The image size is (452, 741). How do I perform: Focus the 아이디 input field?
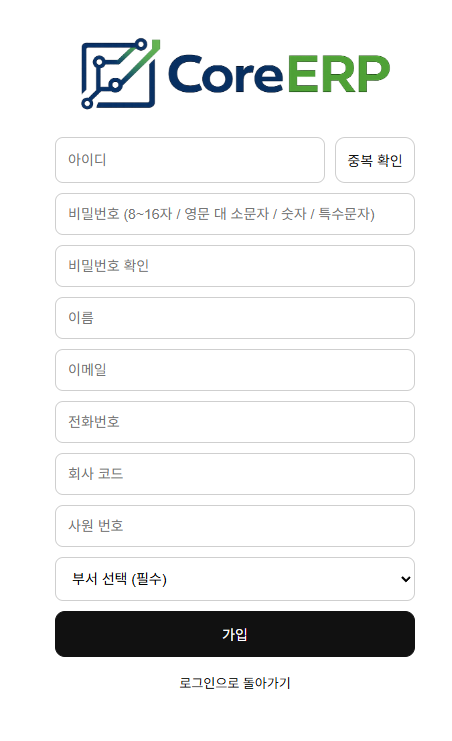[x=190, y=160]
